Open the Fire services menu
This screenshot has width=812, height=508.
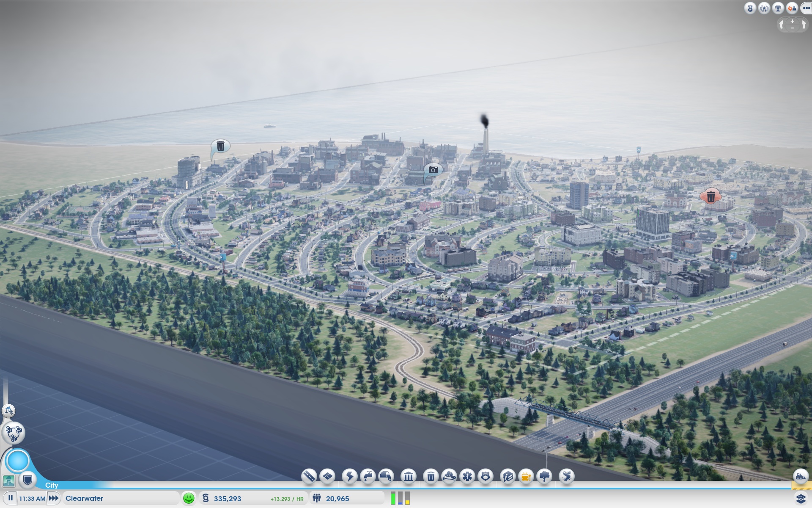449,476
